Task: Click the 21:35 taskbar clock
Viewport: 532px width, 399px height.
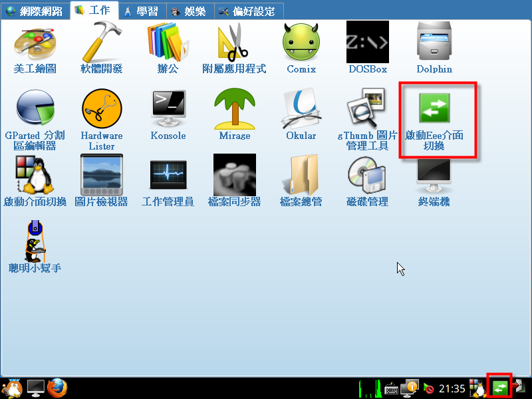Action: pyautogui.click(x=452, y=388)
